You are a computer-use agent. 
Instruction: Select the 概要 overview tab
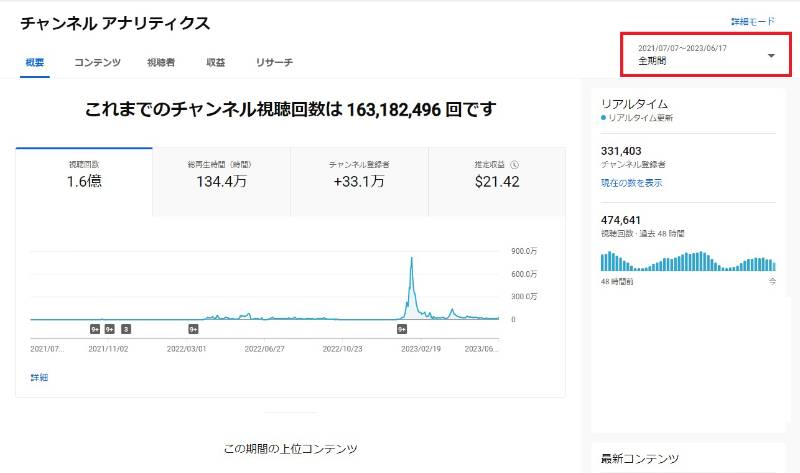pyautogui.click(x=35, y=62)
